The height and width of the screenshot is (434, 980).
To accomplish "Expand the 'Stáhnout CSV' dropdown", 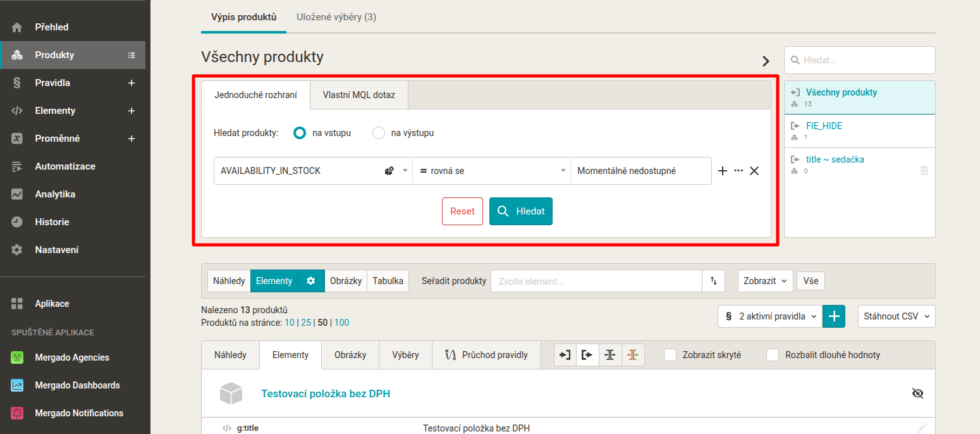I will (896, 316).
